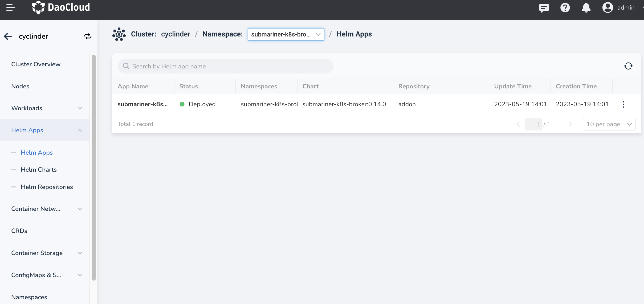This screenshot has height=304, width=644.
Task: Refresh the Helm apps list
Action: pyautogui.click(x=628, y=66)
